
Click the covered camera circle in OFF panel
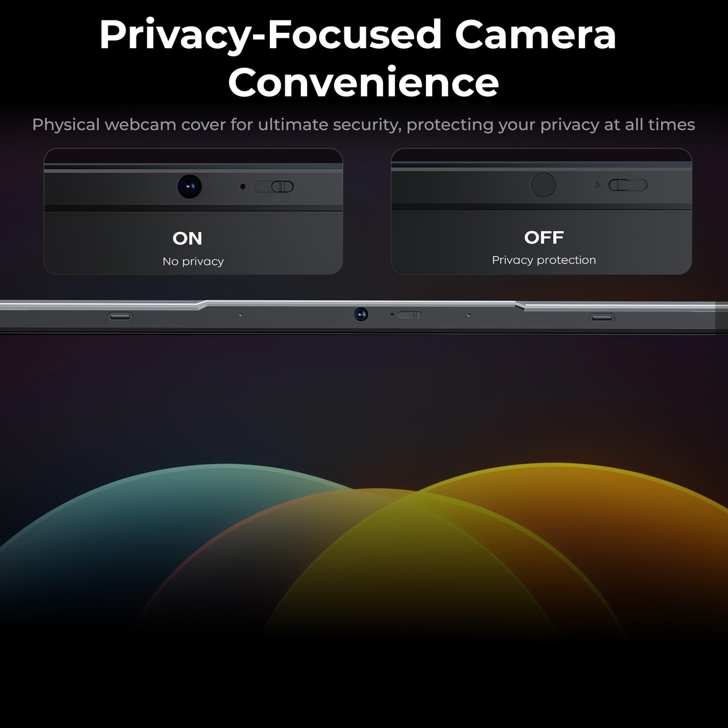tap(543, 185)
